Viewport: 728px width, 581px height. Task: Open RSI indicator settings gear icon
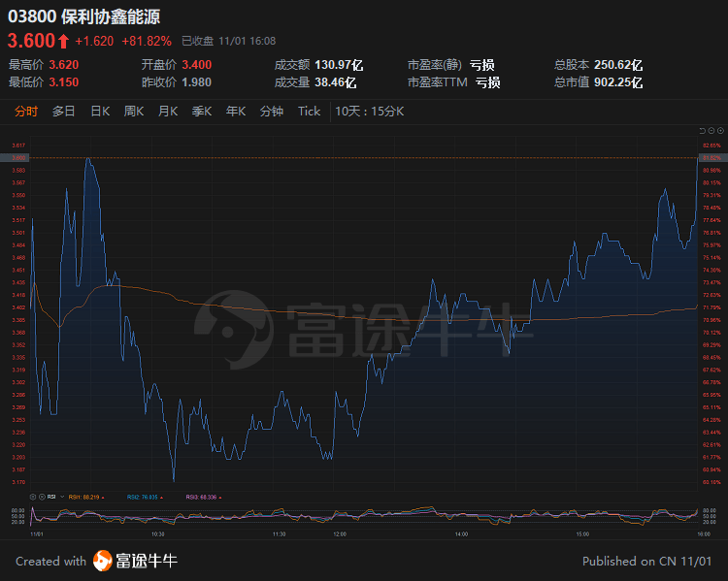(x=33, y=497)
